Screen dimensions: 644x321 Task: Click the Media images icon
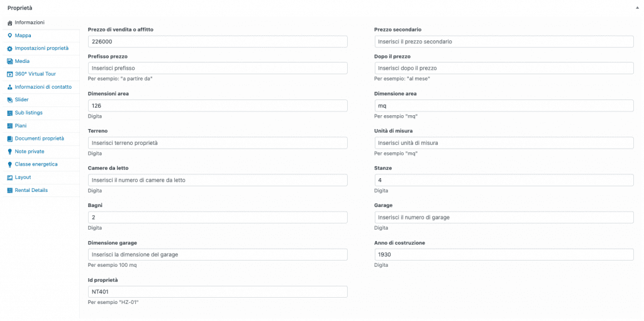pyautogui.click(x=10, y=61)
